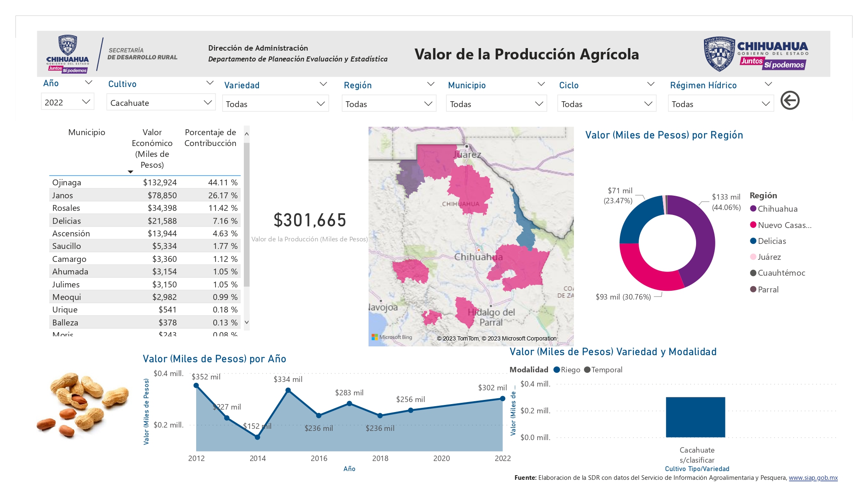Click the Valor de la Producción Agrícola title
The image size is (868, 502).
(x=527, y=54)
